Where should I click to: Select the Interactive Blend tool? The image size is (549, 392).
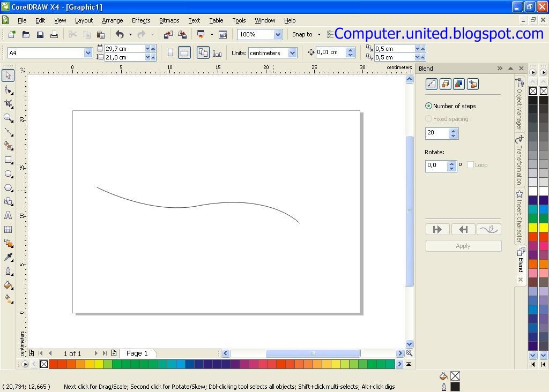pos(8,244)
